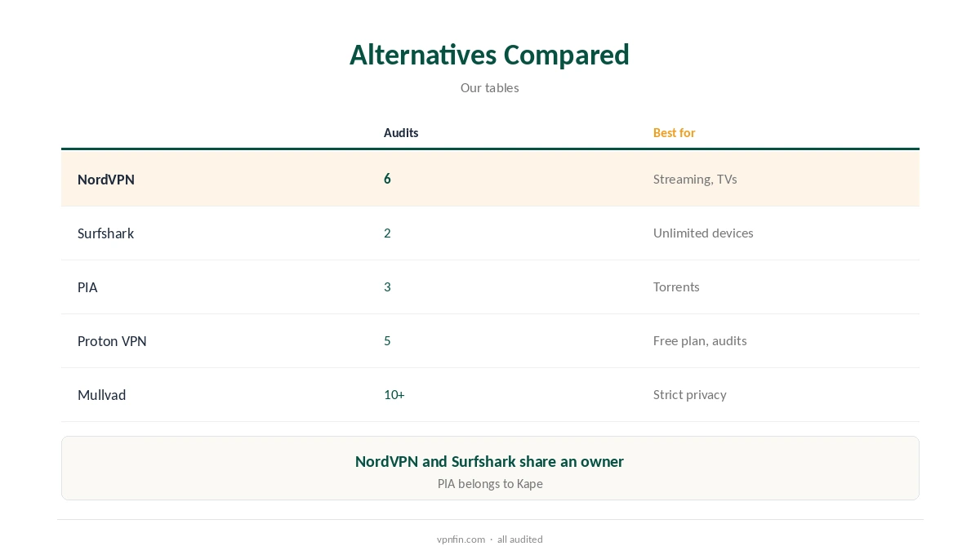Click 'Streaming, TVs' in NordVPN row
Screen dimensions: 980x555
pos(695,179)
